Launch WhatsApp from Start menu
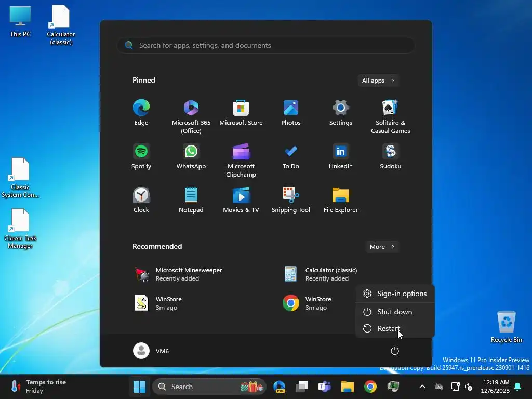Screen dimensions: 532x399 point(191,156)
